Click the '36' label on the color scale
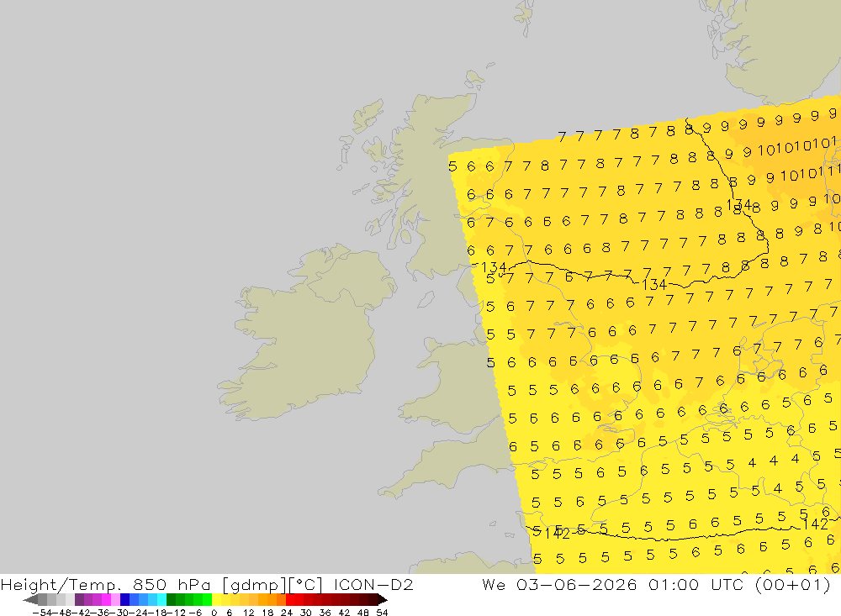Screen dimensions: 841x616 pyautogui.click(x=325, y=613)
